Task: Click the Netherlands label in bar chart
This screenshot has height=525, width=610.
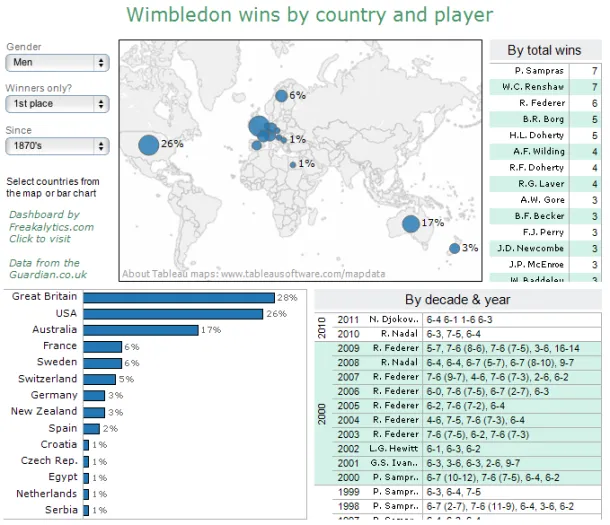Action: point(47,494)
